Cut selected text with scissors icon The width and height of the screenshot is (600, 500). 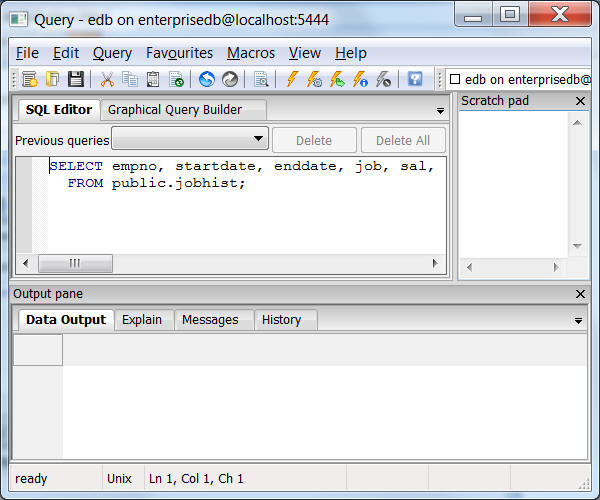coord(107,80)
